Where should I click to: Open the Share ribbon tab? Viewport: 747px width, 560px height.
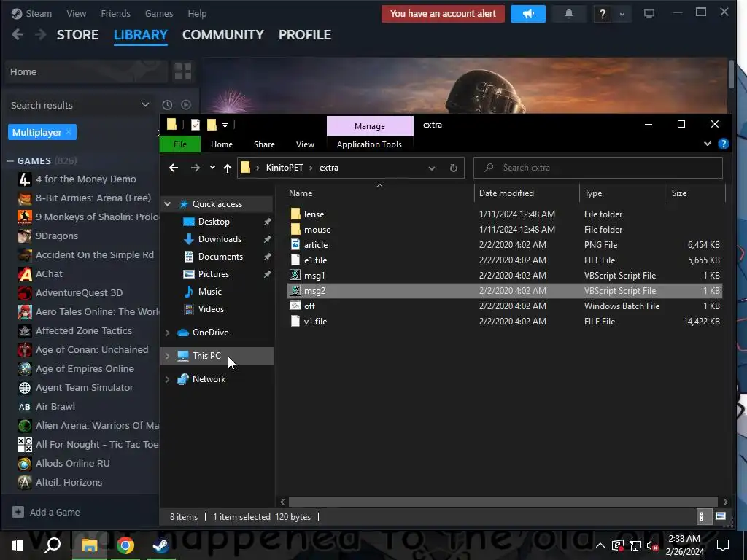click(x=264, y=144)
